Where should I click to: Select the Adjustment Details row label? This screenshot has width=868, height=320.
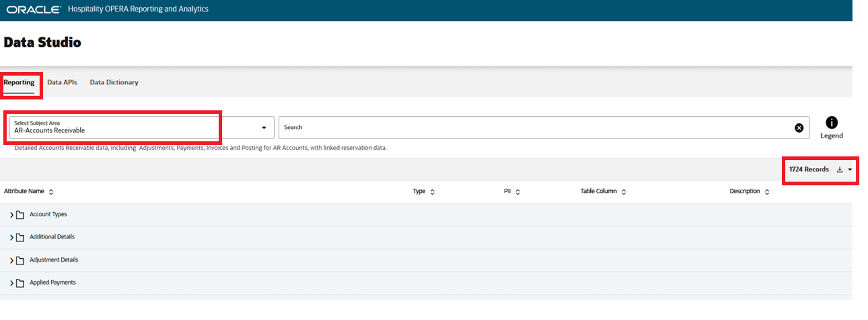[x=54, y=260]
